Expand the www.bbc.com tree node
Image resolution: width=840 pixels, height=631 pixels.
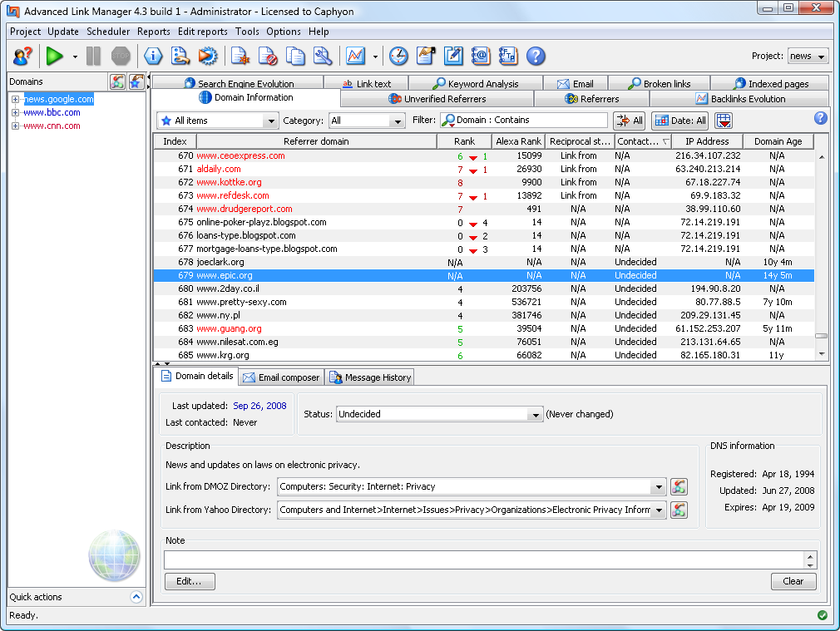15,112
